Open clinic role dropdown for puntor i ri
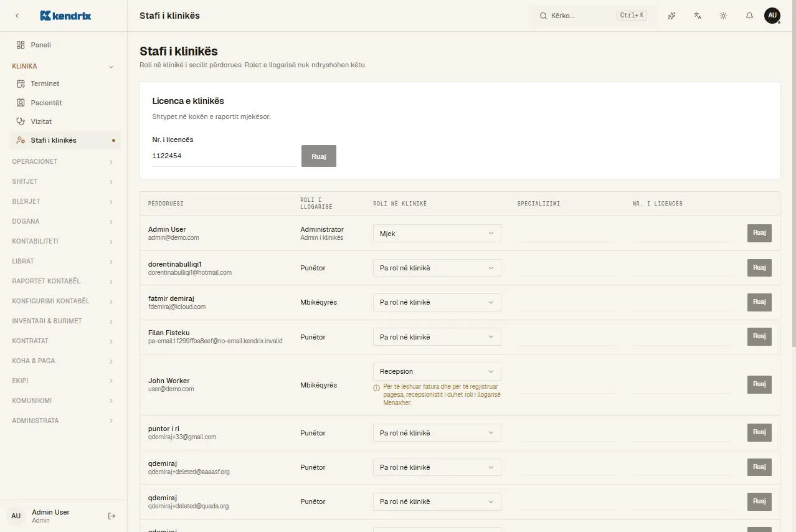 click(437, 433)
